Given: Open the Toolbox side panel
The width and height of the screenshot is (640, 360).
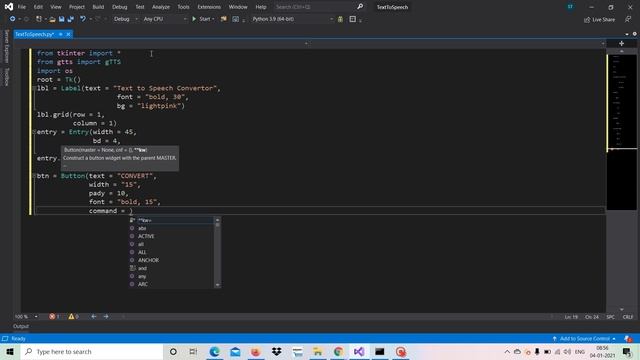Looking at the screenshot, I should tap(6, 77).
